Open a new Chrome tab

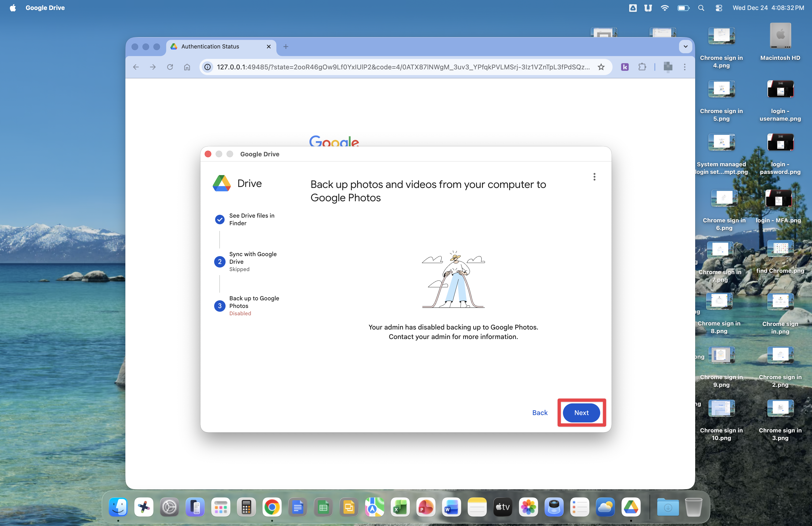point(286,46)
